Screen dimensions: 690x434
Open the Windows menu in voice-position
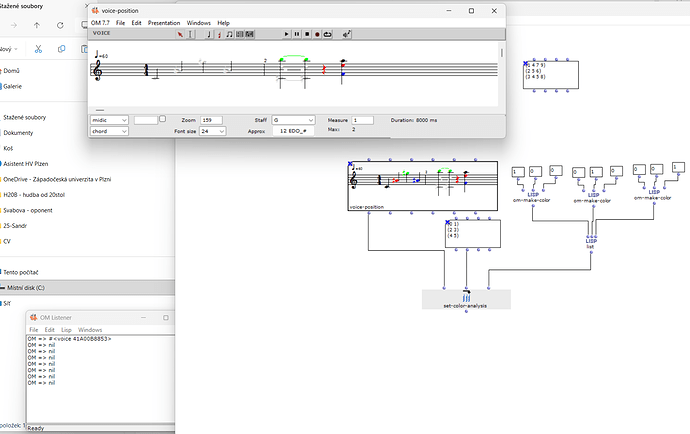pos(198,23)
